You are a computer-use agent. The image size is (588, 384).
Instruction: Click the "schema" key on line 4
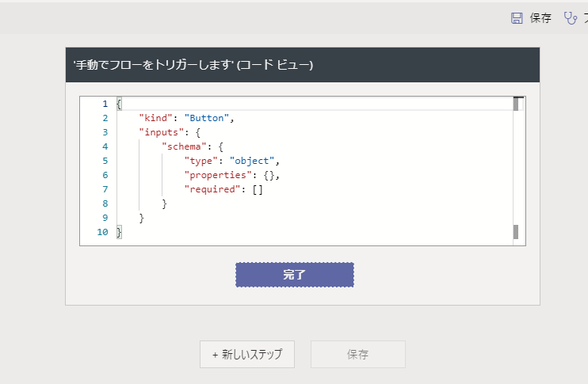pyautogui.click(x=184, y=146)
